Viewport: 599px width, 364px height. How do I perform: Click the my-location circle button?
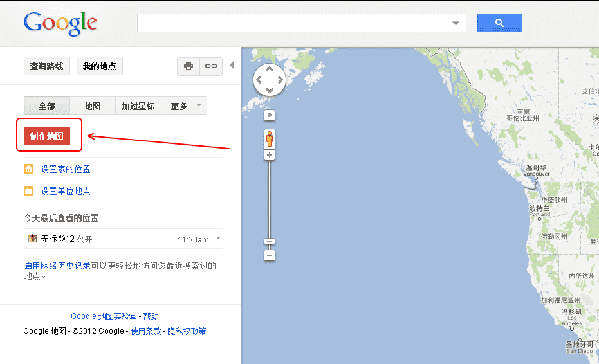coord(270,115)
